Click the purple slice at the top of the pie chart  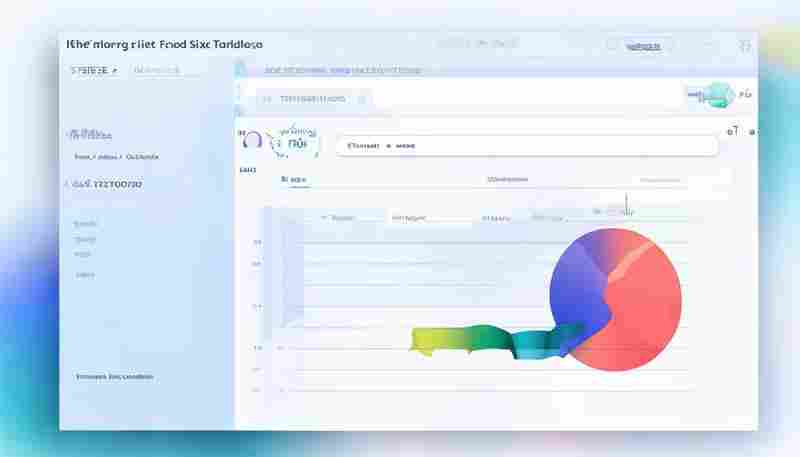click(x=604, y=248)
